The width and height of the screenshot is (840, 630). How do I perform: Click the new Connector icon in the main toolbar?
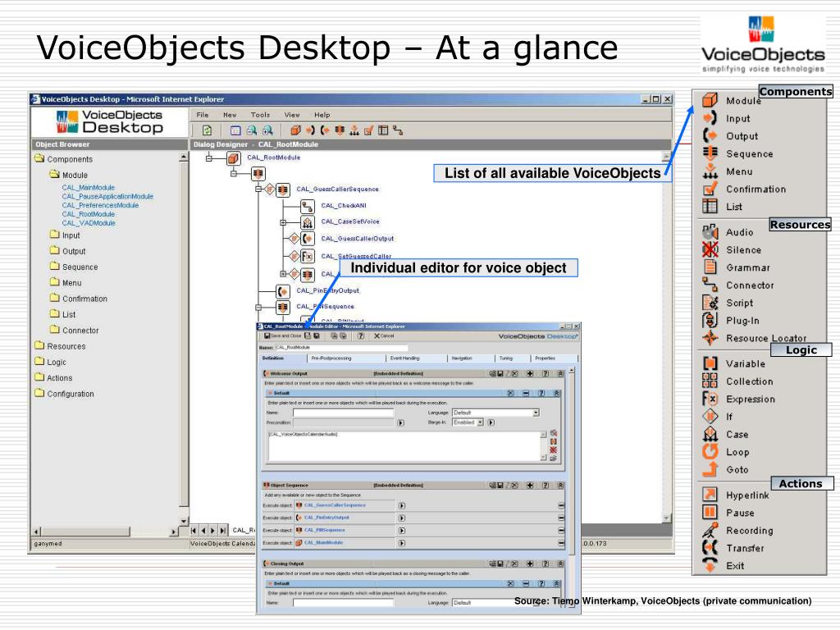tap(398, 130)
